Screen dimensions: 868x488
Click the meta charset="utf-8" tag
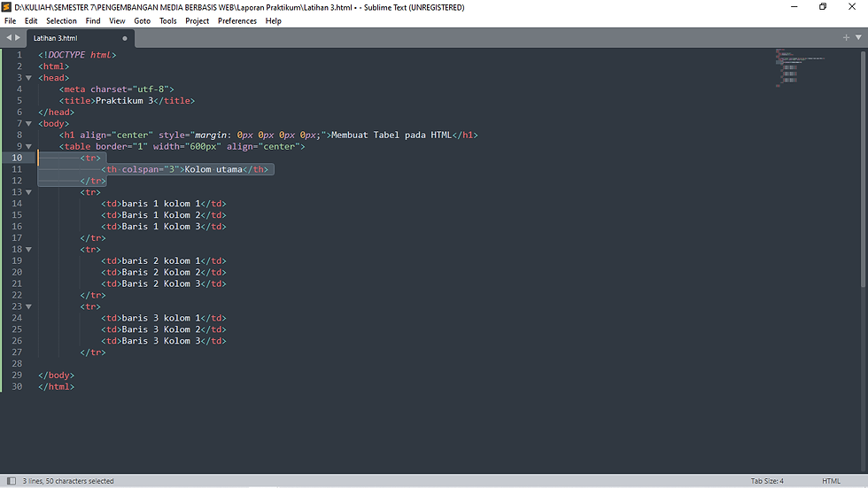(117, 89)
